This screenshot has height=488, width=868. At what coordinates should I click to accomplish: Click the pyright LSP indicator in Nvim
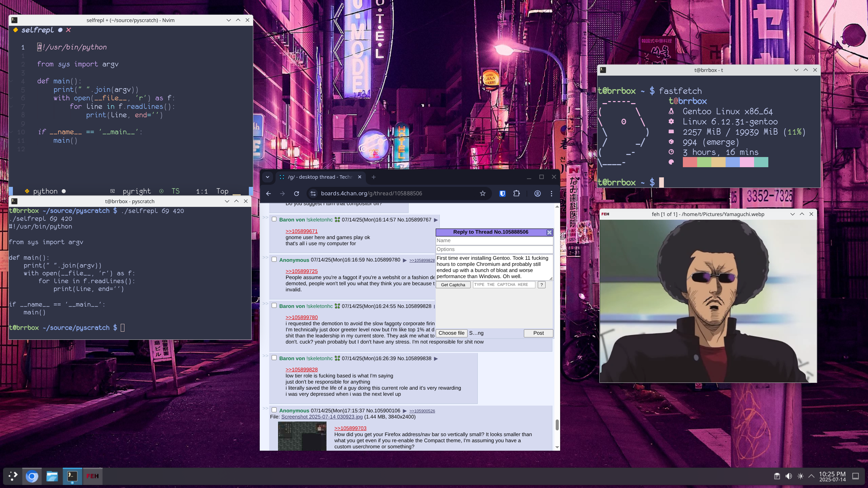136,191
